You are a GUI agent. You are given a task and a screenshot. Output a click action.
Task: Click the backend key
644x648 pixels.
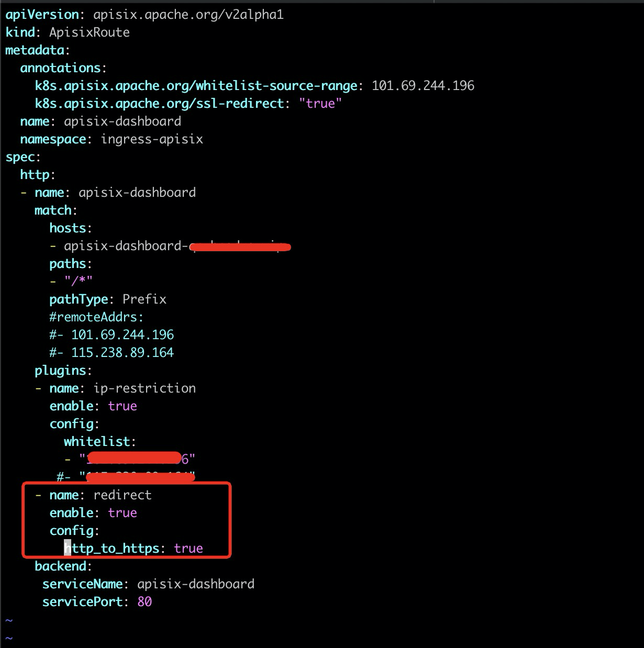60,566
